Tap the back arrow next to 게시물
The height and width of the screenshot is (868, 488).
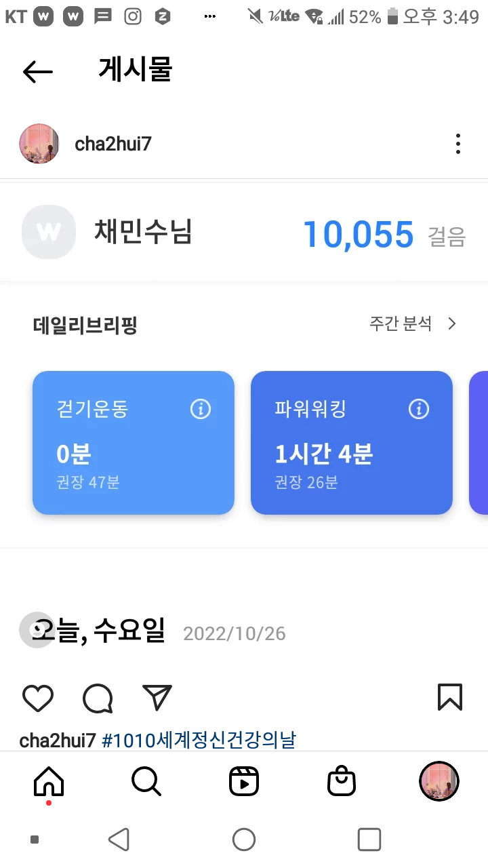[x=38, y=71]
